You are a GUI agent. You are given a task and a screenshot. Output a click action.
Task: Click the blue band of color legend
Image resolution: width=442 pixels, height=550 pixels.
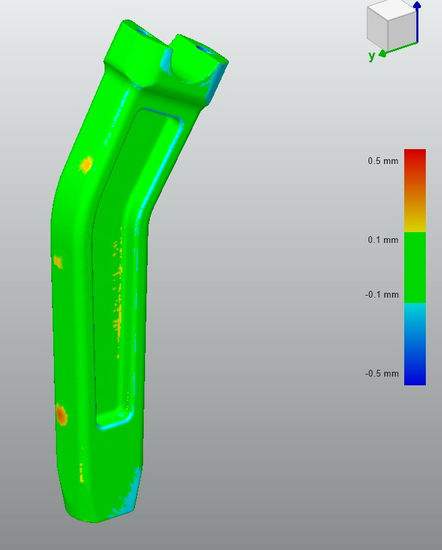(415, 344)
